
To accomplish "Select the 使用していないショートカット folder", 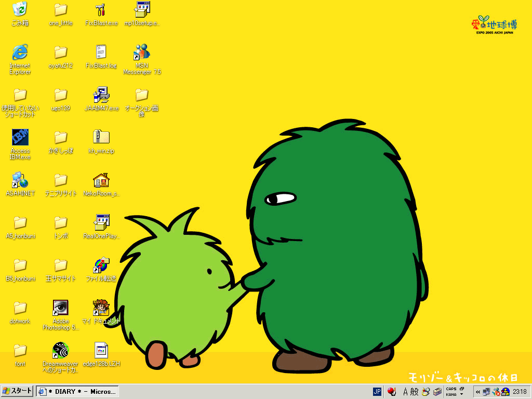I will 20,102.
